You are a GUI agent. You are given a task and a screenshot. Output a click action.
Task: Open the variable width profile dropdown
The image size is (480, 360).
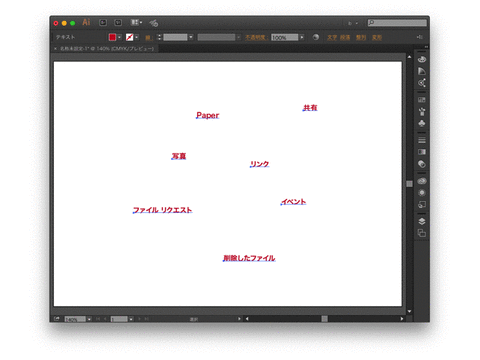point(239,37)
